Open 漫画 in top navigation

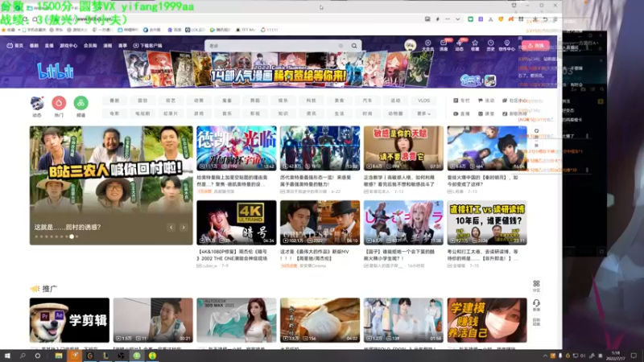(108, 46)
